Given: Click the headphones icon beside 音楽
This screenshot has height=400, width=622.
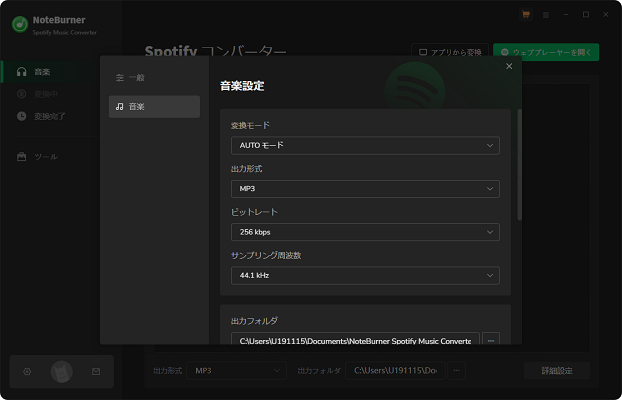Looking at the screenshot, I should point(21,72).
